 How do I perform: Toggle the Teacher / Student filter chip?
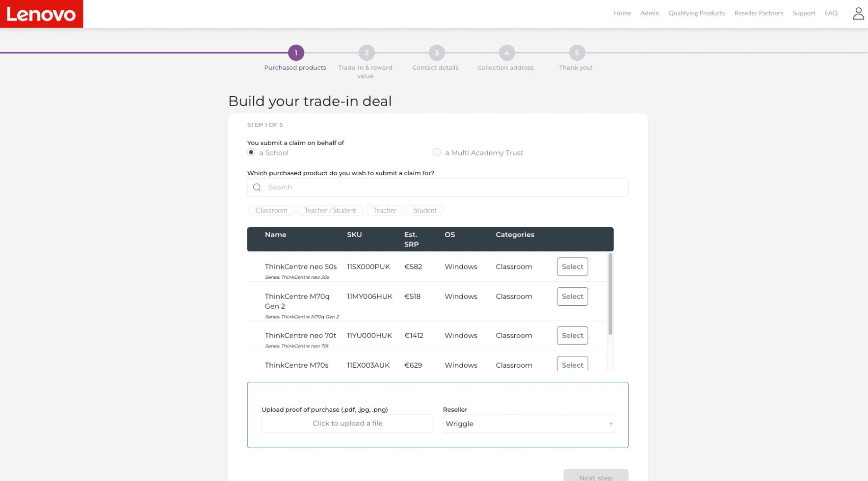pos(330,211)
